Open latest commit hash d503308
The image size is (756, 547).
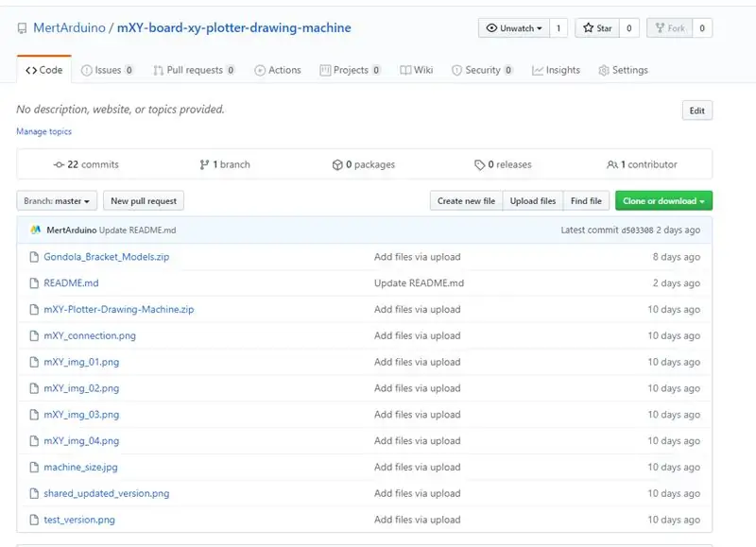(x=637, y=231)
